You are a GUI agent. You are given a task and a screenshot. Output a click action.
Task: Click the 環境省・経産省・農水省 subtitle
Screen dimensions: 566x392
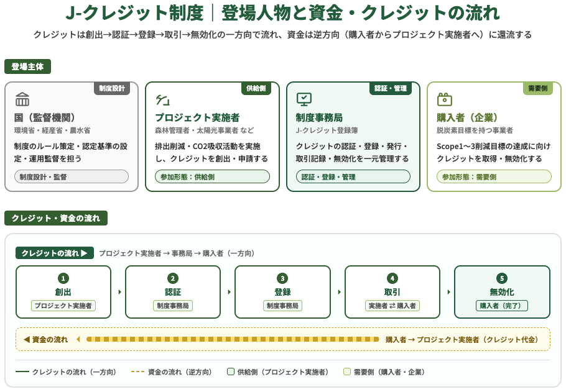click(52, 130)
